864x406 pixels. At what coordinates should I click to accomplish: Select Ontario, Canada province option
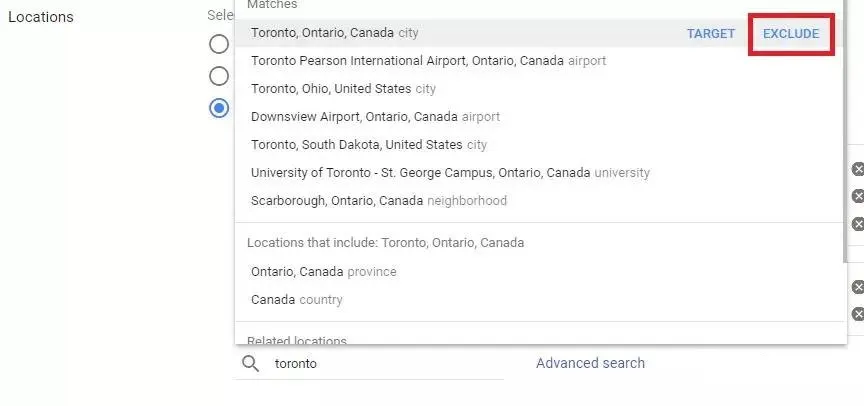tap(323, 272)
